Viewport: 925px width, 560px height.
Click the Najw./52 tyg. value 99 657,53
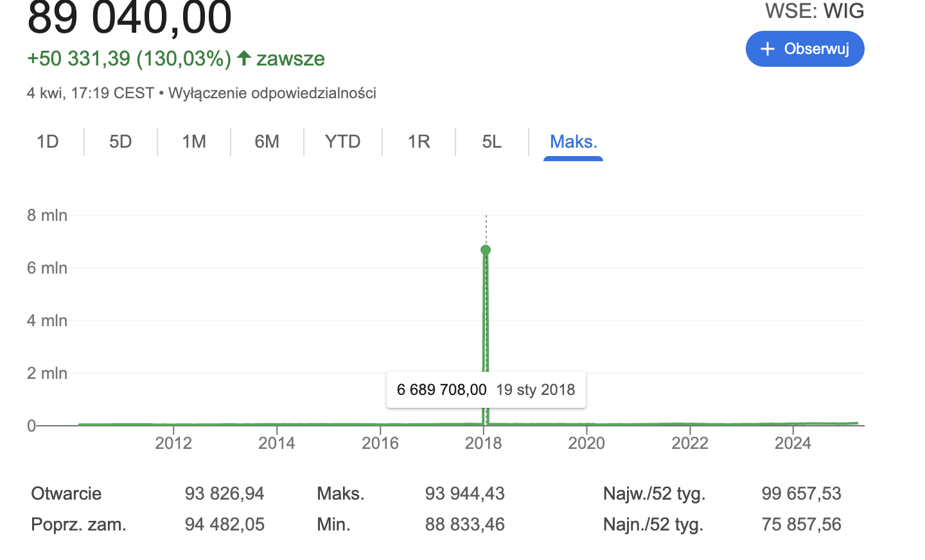click(801, 493)
